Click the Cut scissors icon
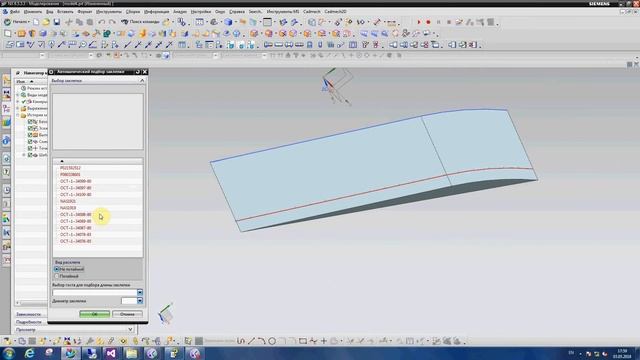The image size is (640, 360). (x=69, y=22)
